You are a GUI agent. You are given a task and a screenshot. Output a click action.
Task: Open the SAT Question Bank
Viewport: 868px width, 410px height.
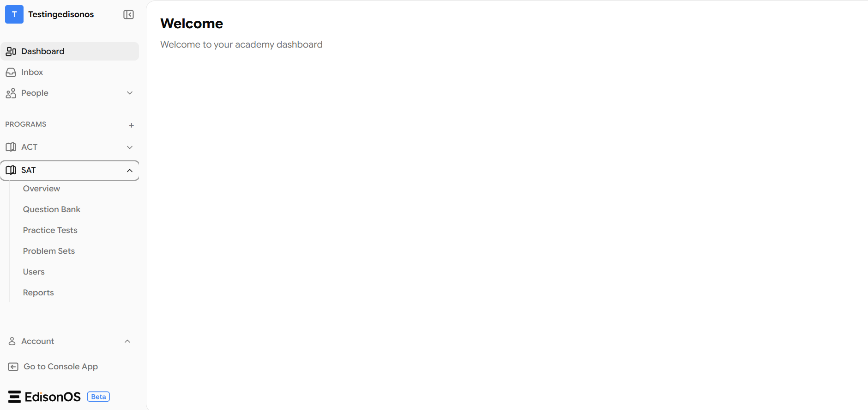pyautogui.click(x=52, y=209)
